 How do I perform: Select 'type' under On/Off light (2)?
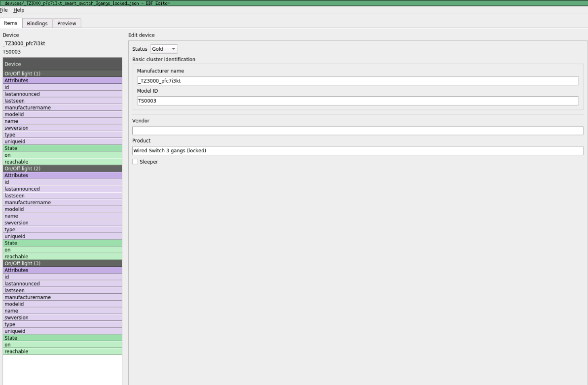click(62, 230)
